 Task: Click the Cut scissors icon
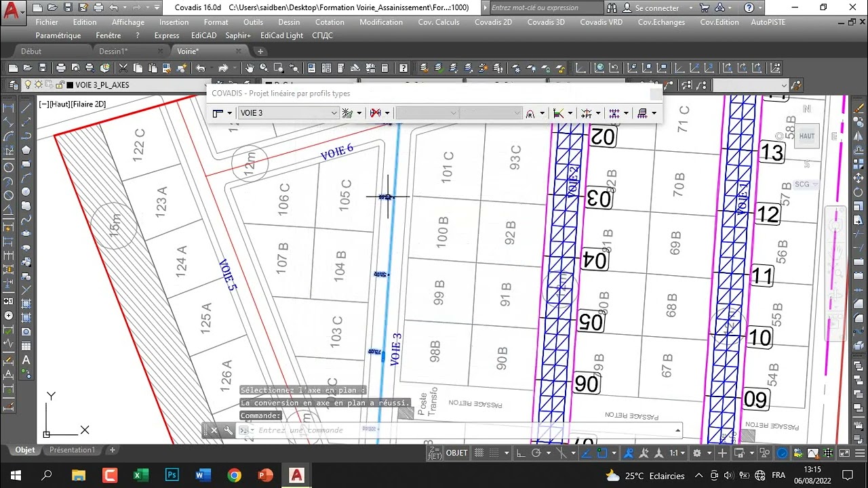coord(123,68)
